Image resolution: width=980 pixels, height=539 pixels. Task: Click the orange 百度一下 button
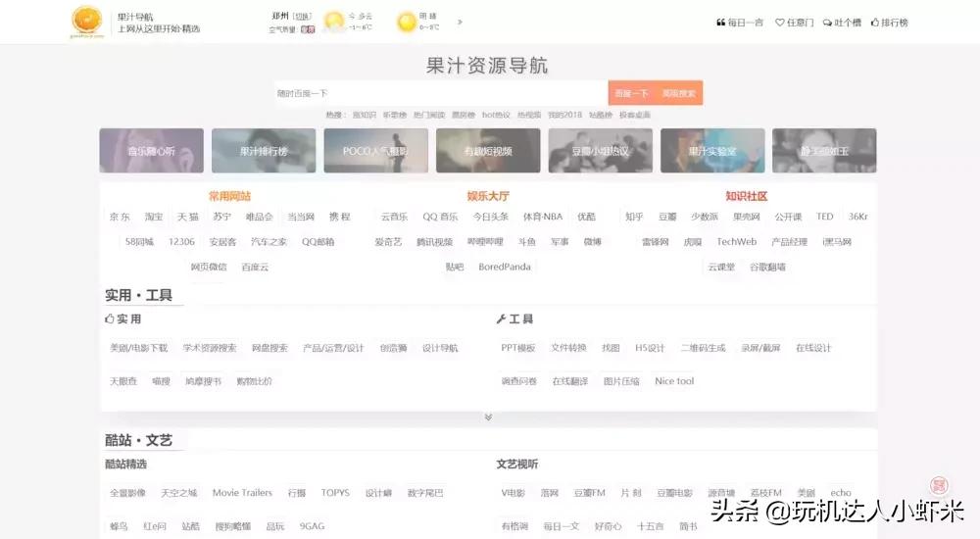pos(631,93)
